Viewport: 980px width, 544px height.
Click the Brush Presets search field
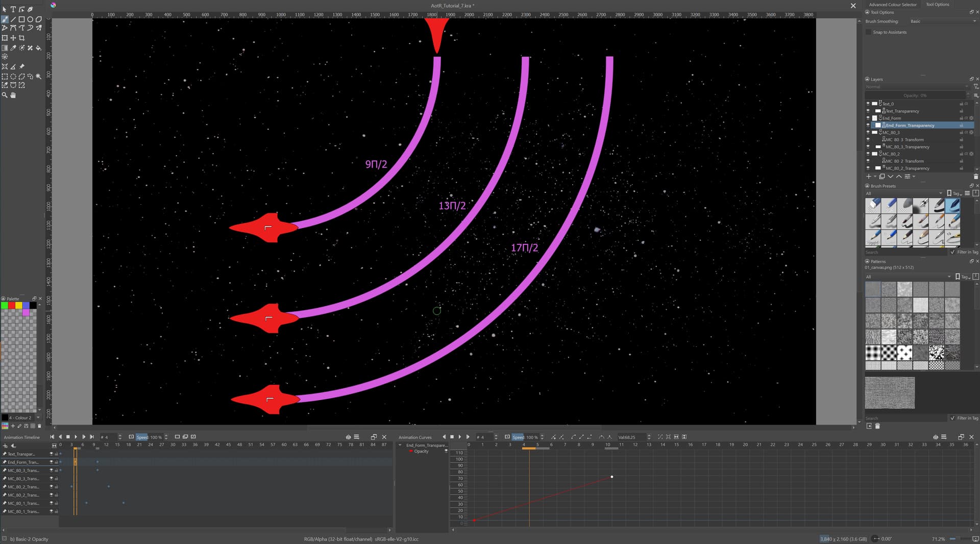coord(906,252)
